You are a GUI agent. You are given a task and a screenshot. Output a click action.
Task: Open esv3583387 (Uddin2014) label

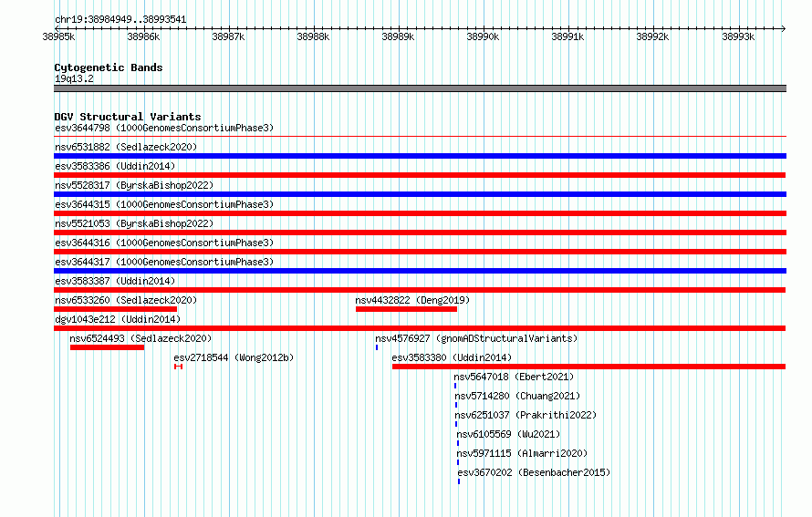tap(115, 281)
